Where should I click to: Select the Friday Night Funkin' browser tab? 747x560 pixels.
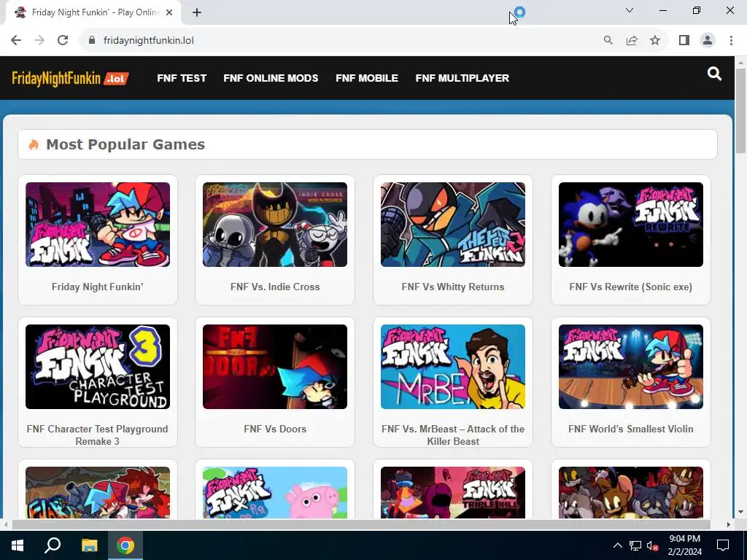[x=93, y=12]
